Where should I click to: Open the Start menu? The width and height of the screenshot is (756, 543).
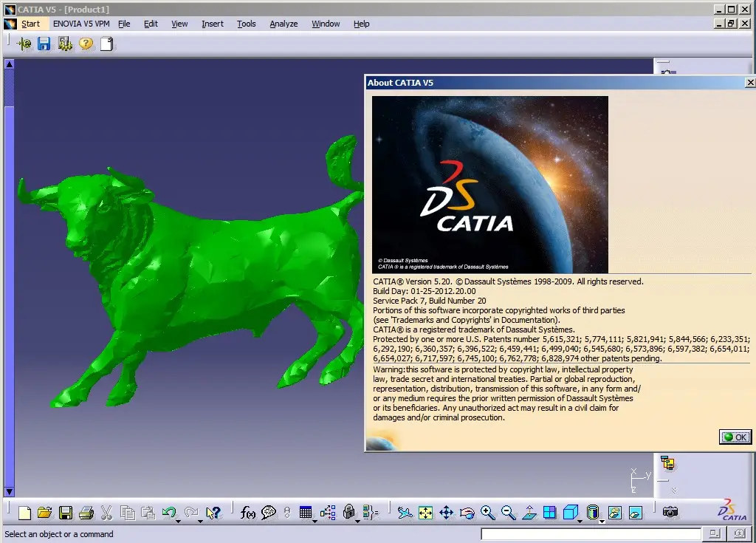point(30,24)
